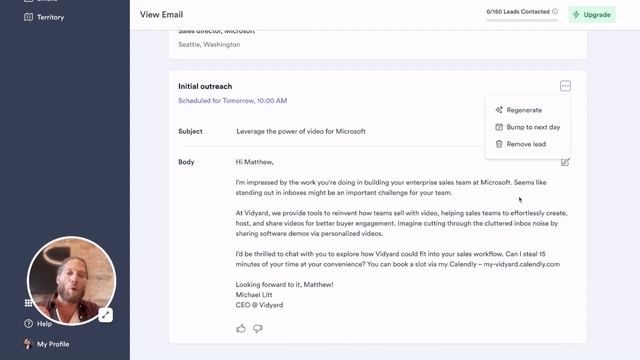Click the Upgrade button

[592, 15]
